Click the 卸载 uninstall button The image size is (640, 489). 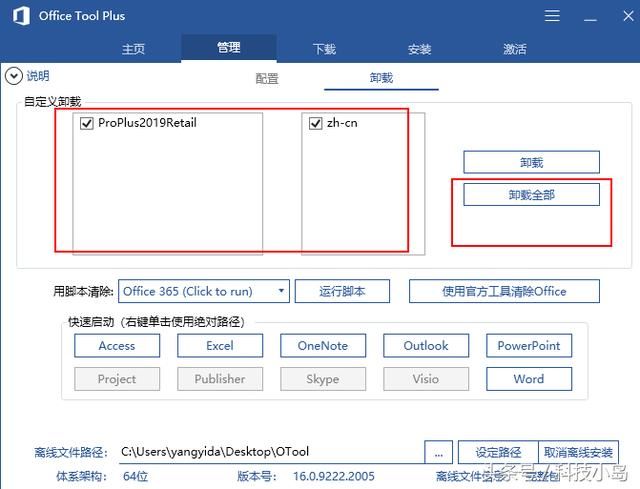(531, 162)
